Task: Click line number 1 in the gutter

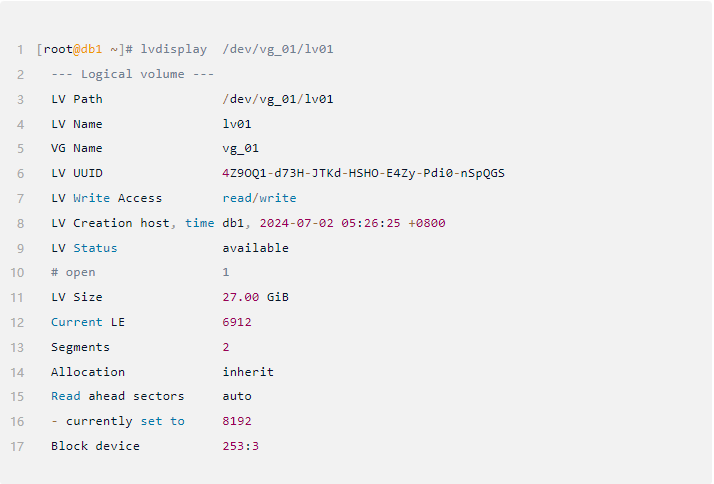Action: 20,50
